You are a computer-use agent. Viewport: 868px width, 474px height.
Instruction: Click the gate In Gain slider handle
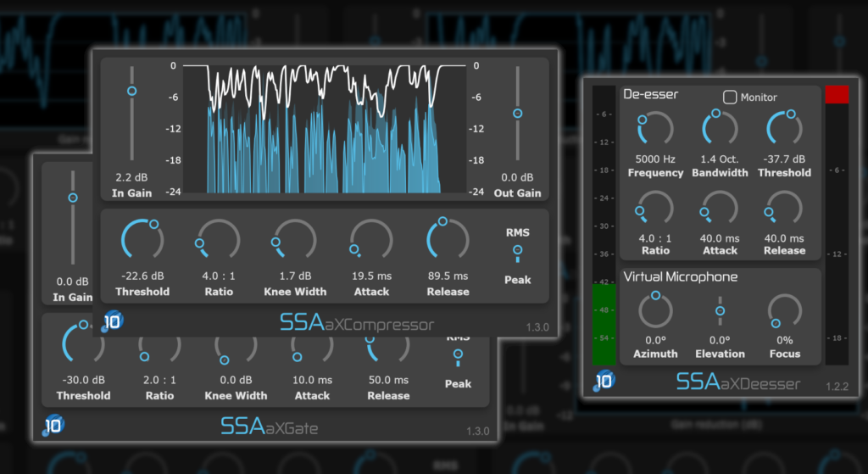coord(73,198)
